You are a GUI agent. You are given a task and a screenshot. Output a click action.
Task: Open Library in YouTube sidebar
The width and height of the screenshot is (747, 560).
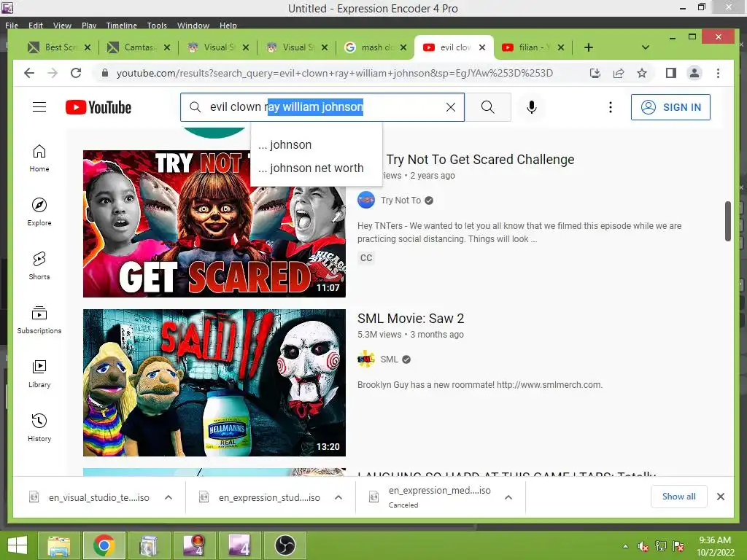[x=39, y=374]
